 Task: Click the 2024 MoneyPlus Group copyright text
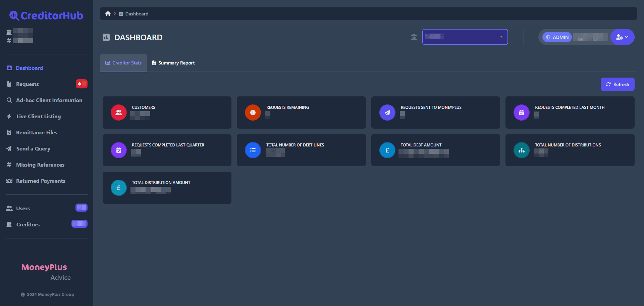click(47, 295)
